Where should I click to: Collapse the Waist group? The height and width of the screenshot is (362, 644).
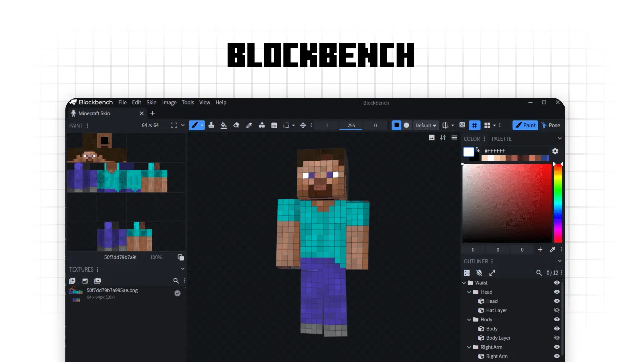pyautogui.click(x=464, y=283)
